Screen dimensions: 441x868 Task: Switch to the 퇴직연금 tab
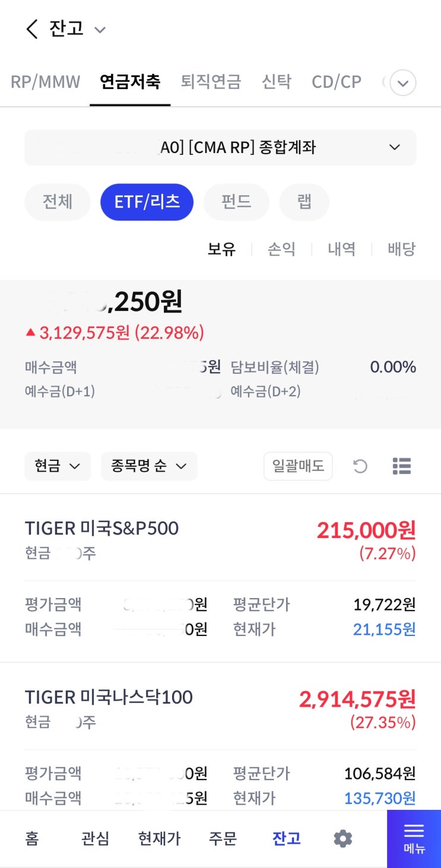click(211, 82)
